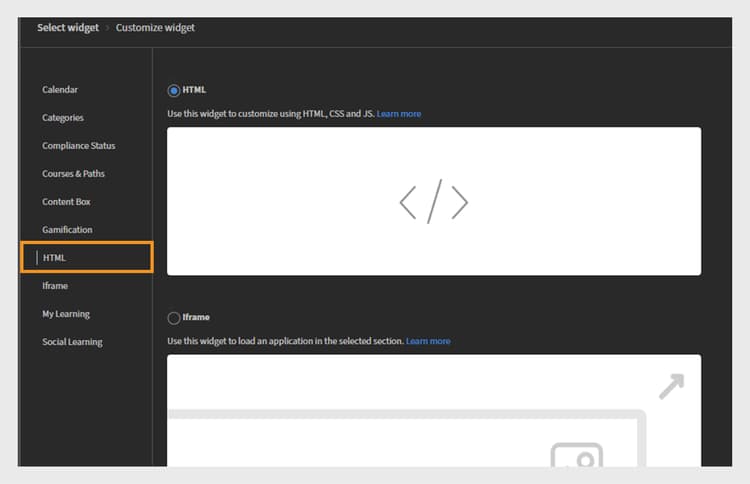Select Compliance Status widget
The width and height of the screenshot is (750, 484).
[x=78, y=146]
